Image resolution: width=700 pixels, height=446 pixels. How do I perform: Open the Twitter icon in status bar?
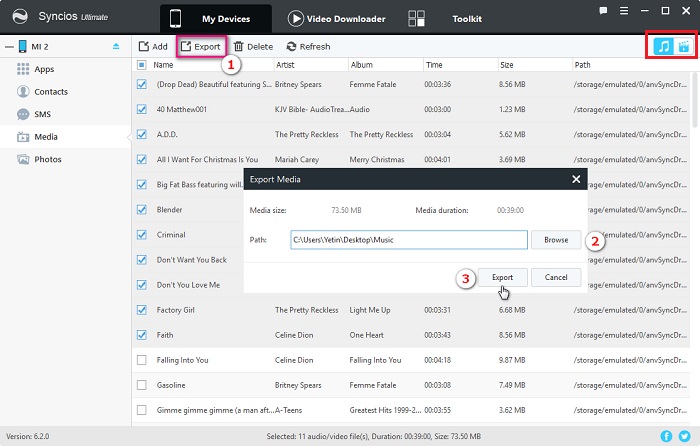684,436
